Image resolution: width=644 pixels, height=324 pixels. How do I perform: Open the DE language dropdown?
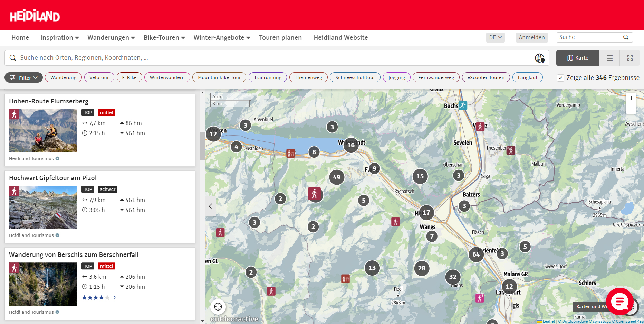(x=495, y=37)
